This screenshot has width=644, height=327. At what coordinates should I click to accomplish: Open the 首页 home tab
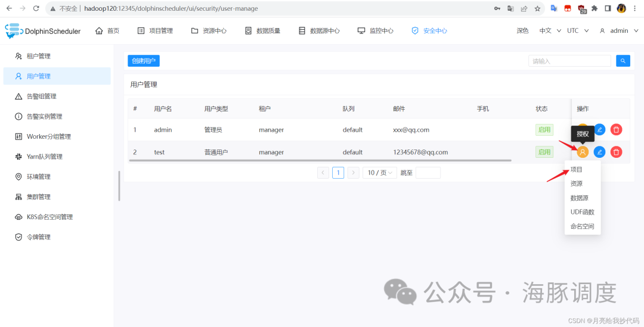tap(107, 31)
